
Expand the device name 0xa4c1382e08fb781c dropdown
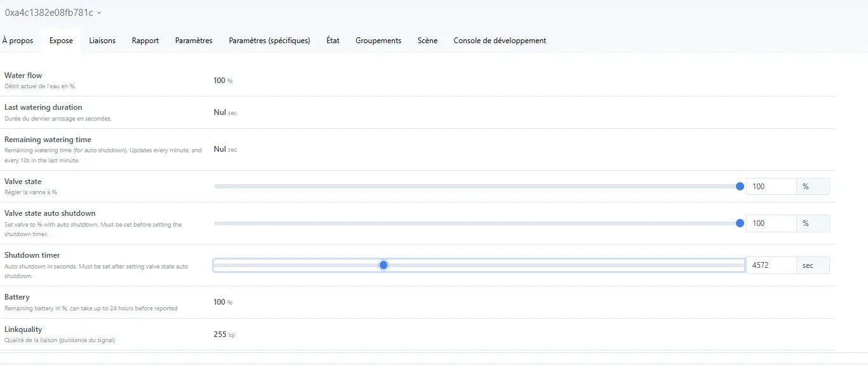tap(53, 13)
